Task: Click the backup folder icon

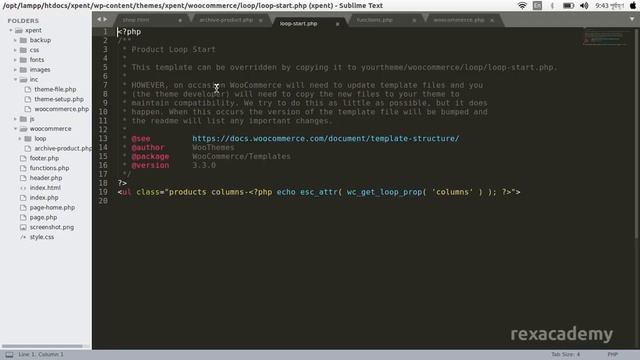Action: pyautogui.click(x=23, y=40)
